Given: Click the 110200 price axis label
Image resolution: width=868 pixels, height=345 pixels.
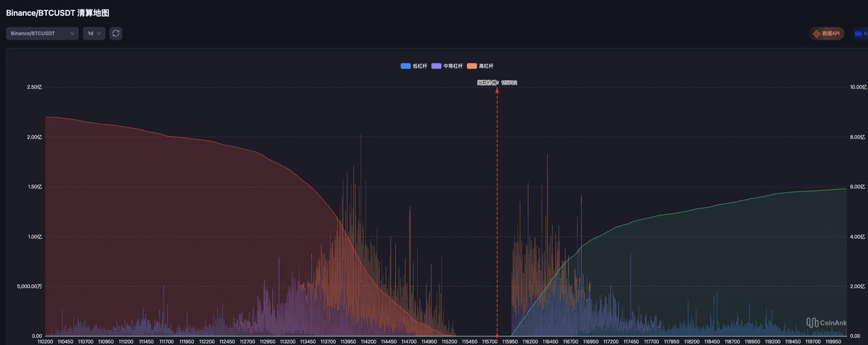Looking at the screenshot, I should coord(46,341).
